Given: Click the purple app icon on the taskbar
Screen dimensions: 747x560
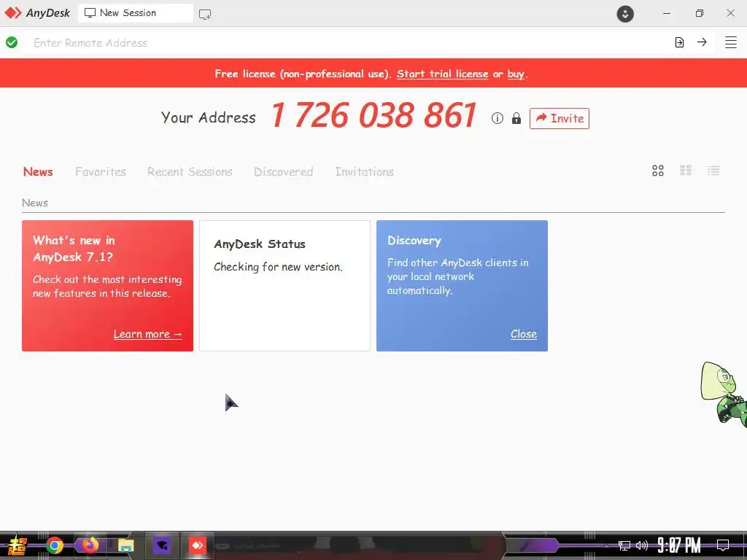Looking at the screenshot, I should click(162, 545).
